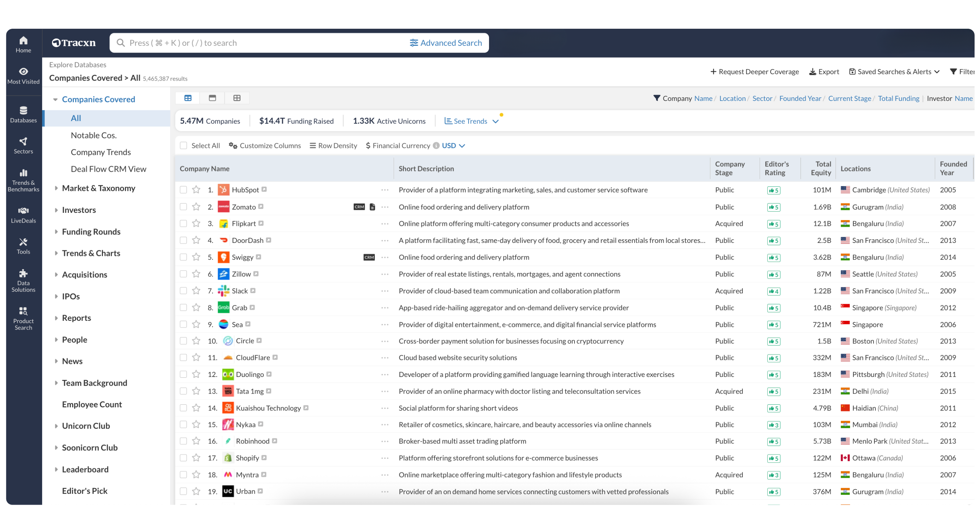The width and height of the screenshot is (980, 532).
Task: Click the Export icon
Action: click(813, 72)
